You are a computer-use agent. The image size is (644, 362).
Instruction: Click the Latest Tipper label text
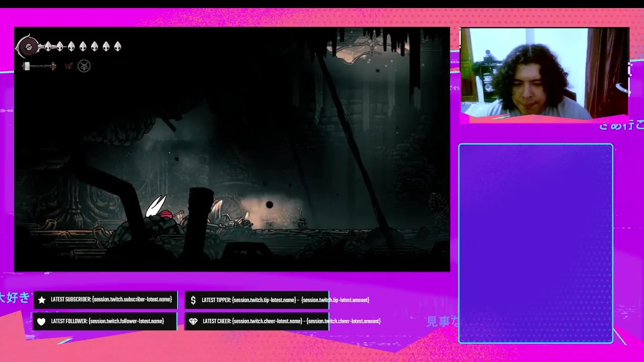pos(285,300)
